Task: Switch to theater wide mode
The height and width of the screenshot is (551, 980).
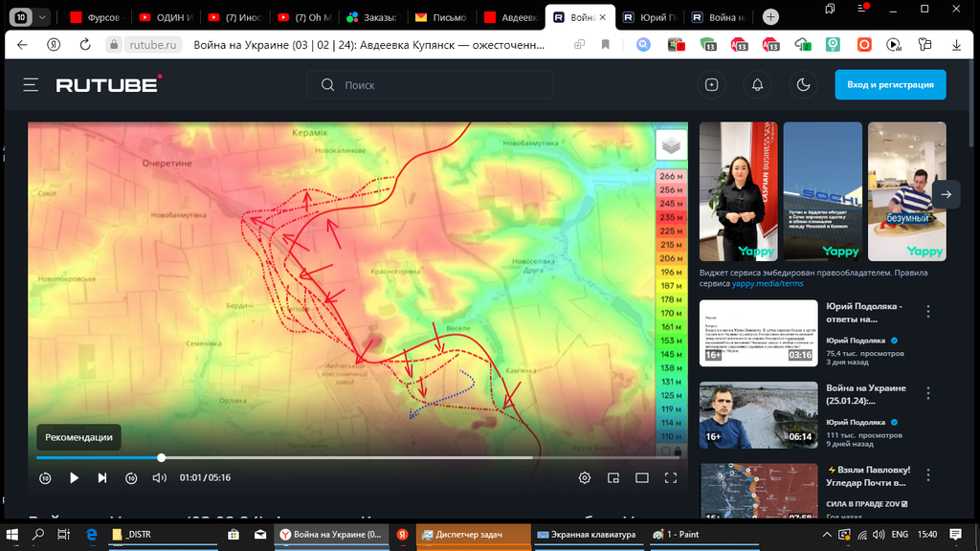Action: (x=642, y=478)
